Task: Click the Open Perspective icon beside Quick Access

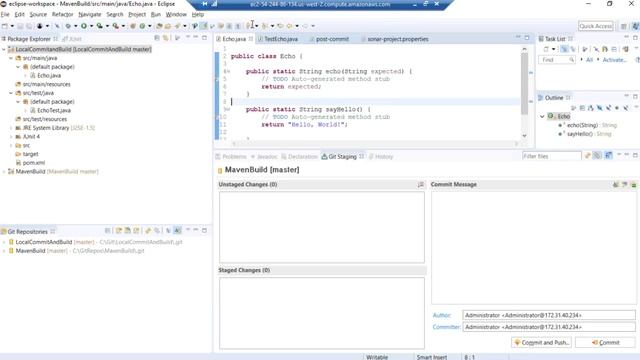Action: 623,26
